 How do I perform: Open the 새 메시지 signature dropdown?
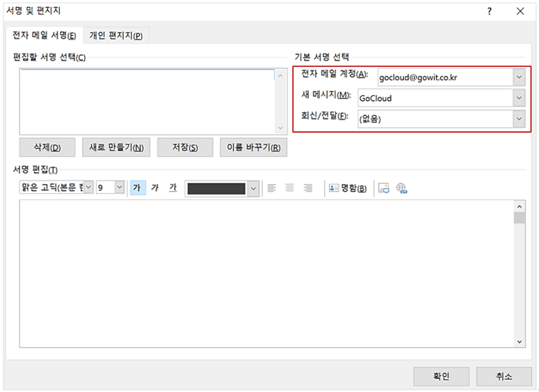(x=519, y=99)
